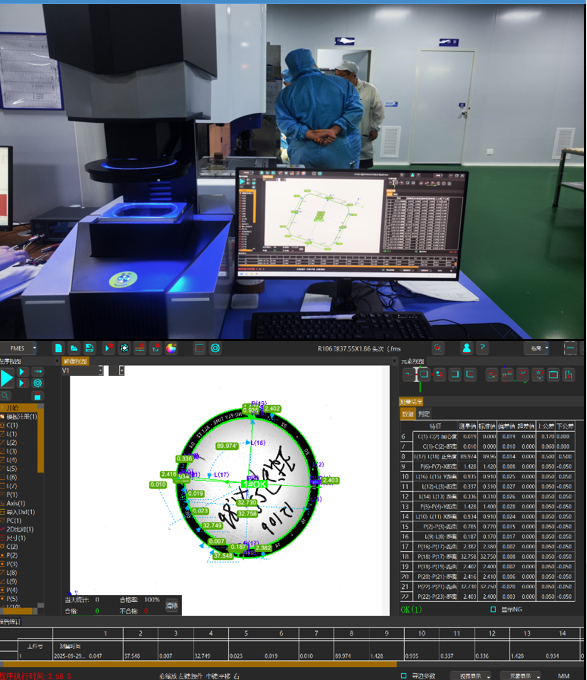Click the small top play-step icon
587x680 pixels.
point(23,372)
